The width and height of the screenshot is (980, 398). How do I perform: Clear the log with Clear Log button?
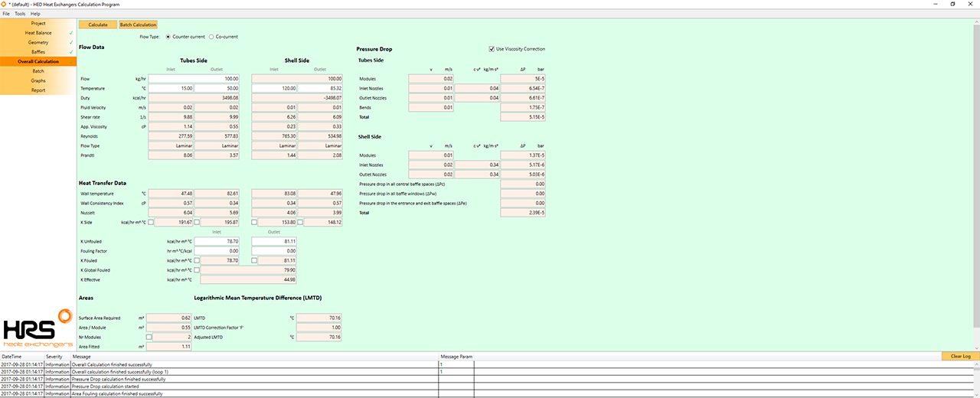[960, 357]
